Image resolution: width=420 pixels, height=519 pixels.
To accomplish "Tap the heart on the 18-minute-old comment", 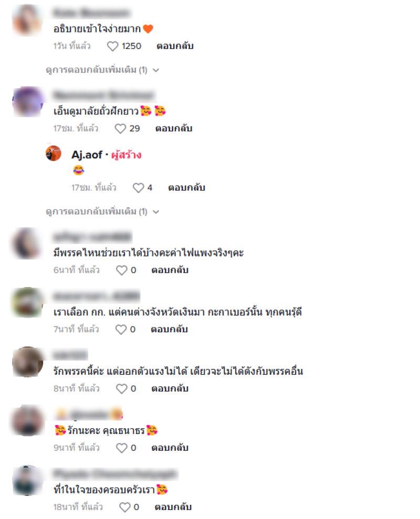I will pos(125,507).
